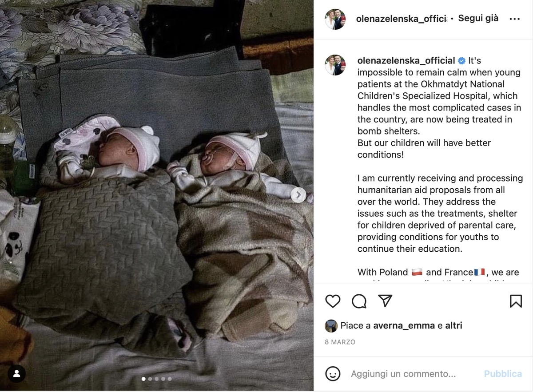
Task: Open comments via speech bubble icon
Action: [359, 301]
